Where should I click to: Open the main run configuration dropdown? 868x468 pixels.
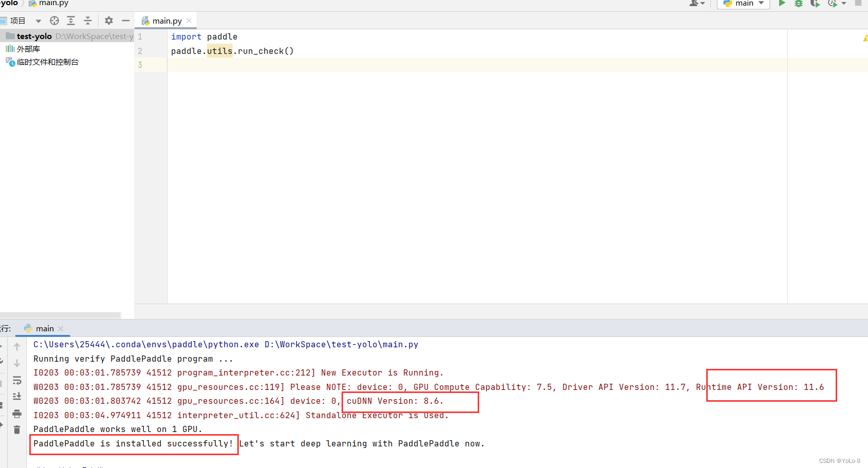743,4
